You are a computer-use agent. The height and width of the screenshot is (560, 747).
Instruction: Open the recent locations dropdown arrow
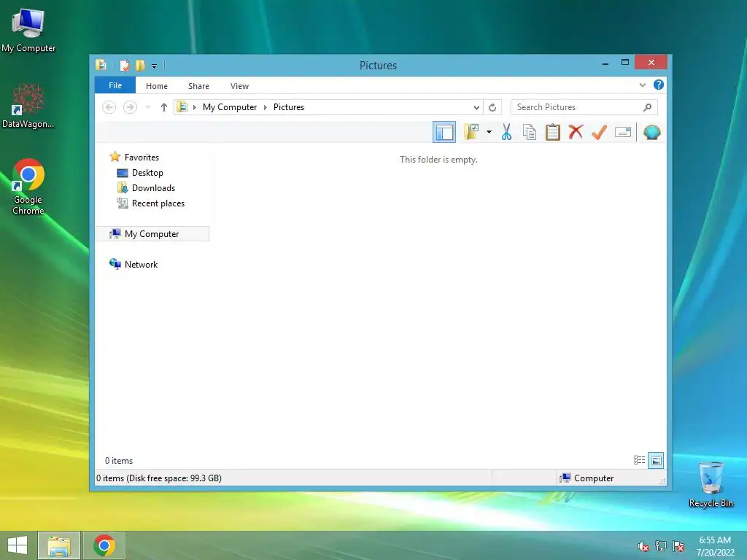pyautogui.click(x=147, y=107)
